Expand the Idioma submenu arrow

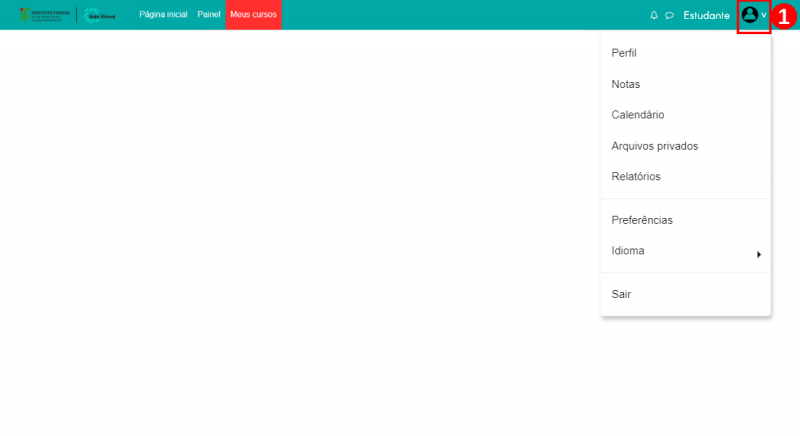[759, 254]
